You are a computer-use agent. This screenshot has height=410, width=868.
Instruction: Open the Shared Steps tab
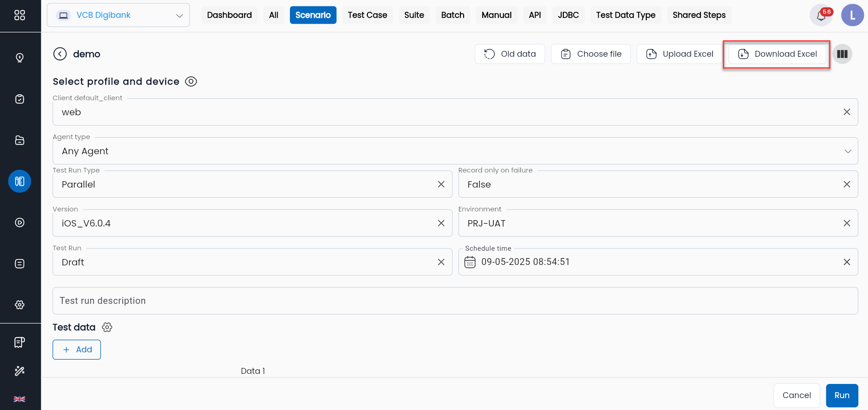[x=699, y=15]
